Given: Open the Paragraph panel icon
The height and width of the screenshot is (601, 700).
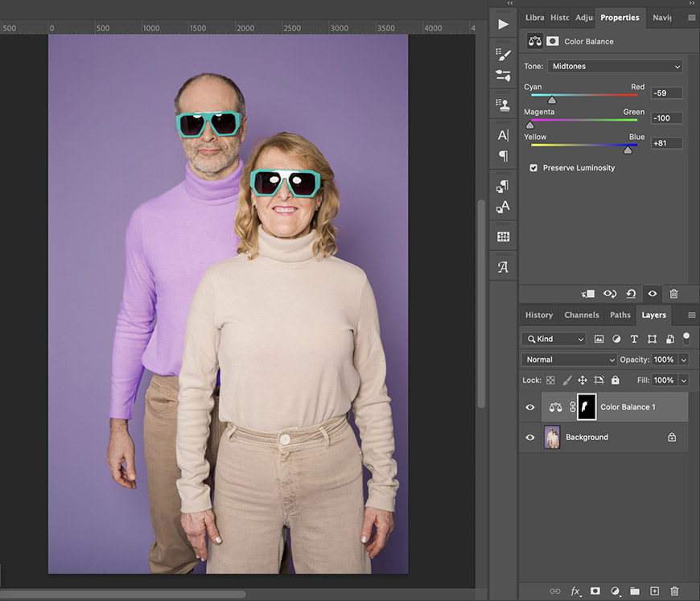Looking at the screenshot, I should [503, 156].
